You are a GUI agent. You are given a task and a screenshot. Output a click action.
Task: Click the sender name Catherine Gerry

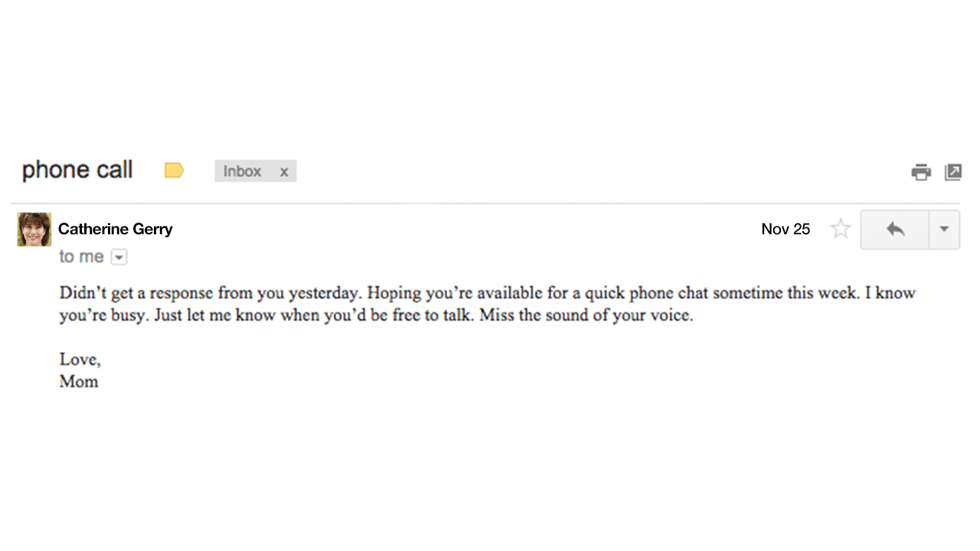[116, 229]
